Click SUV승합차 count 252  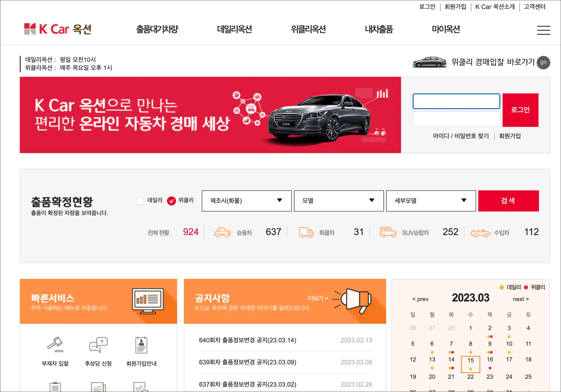[x=450, y=232]
